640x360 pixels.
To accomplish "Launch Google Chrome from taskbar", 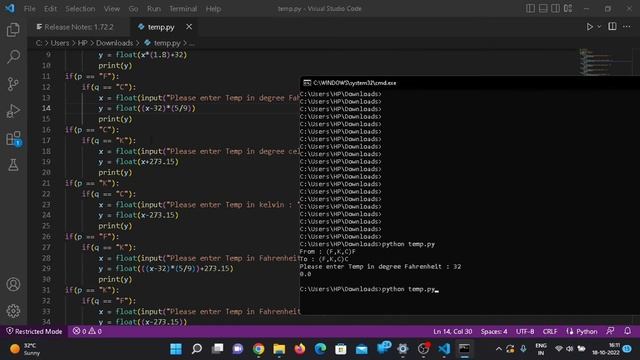I will (x=258, y=349).
